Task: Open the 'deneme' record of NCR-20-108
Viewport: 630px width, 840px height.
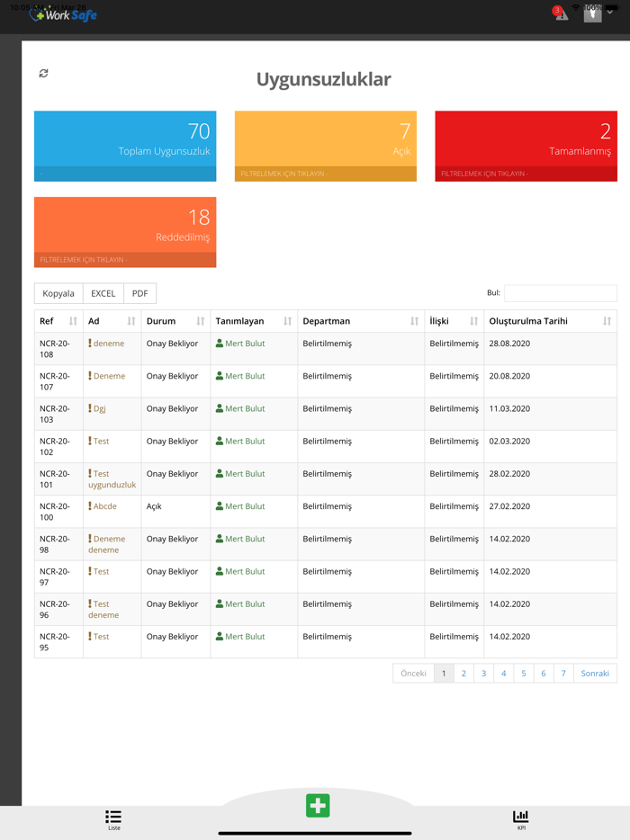Action: [109, 344]
